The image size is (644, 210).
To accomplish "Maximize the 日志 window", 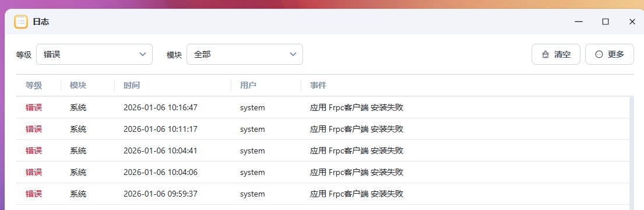I will tap(606, 22).
